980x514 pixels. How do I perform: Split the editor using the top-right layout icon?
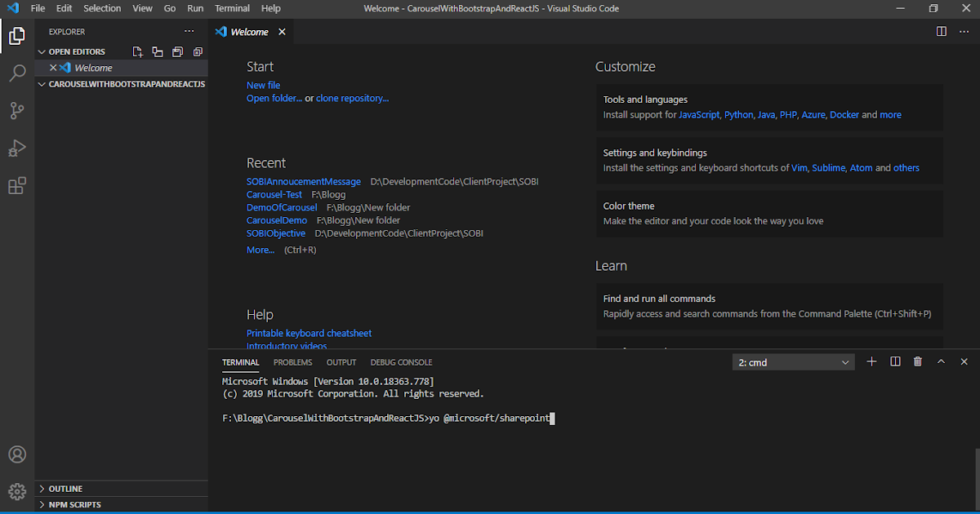coord(940,31)
